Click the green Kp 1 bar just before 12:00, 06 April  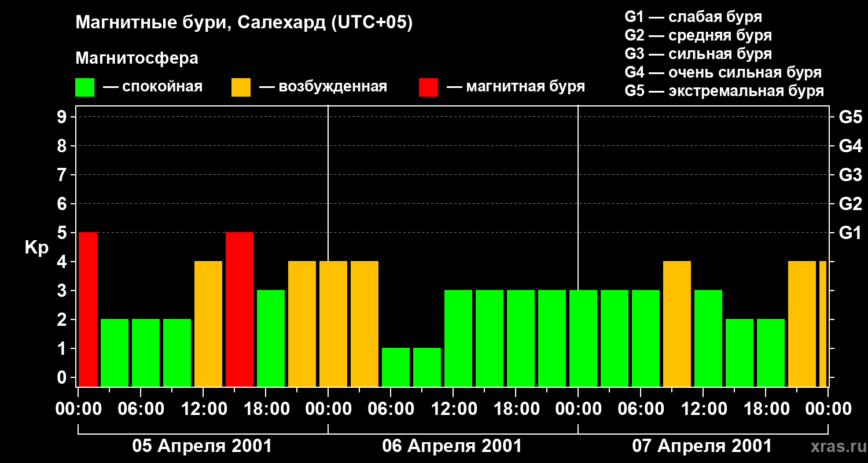[x=427, y=367]
